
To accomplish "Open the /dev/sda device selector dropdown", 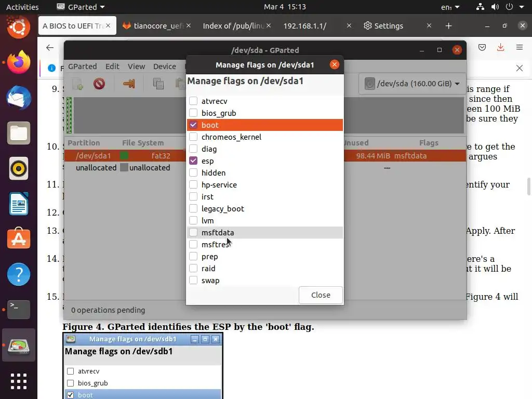I will click(412, 84).
